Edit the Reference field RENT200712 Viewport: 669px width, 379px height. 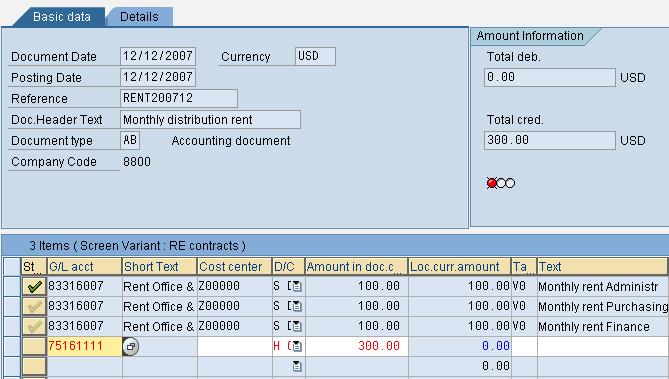(179, 98)
